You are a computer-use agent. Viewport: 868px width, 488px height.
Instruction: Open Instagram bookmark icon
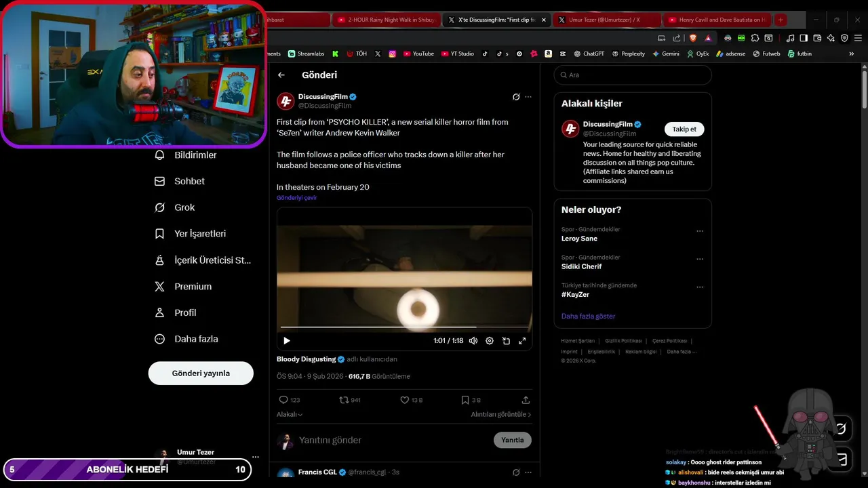392,54
